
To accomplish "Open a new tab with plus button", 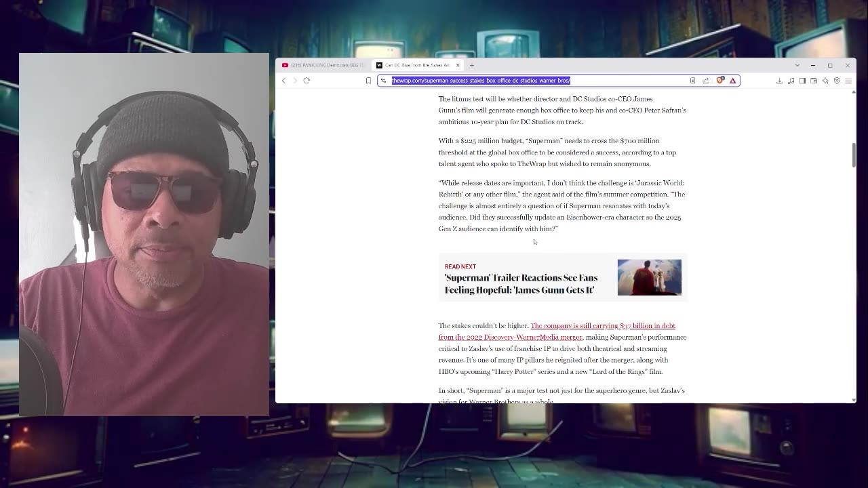I will coord(472,65).
